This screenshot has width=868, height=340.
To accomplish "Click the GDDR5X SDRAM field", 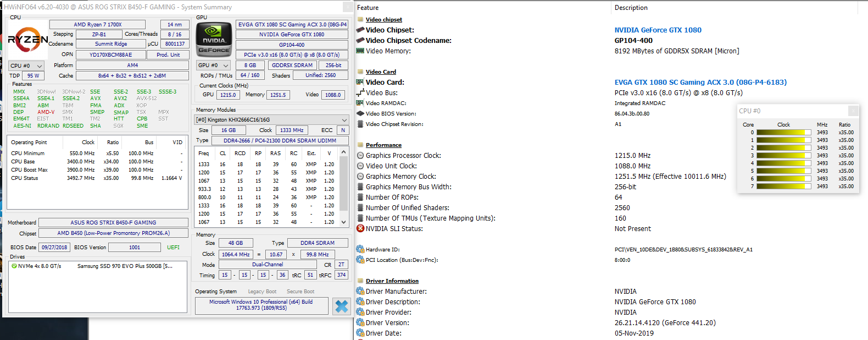I will (x=292, y=65).
